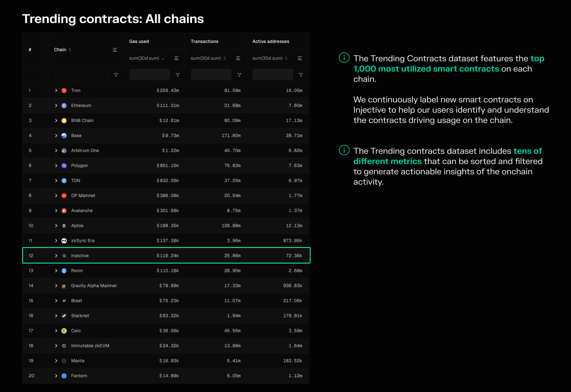The image size is (571, 392).
Task: Expand the Injective row
Action: (56, 256)
